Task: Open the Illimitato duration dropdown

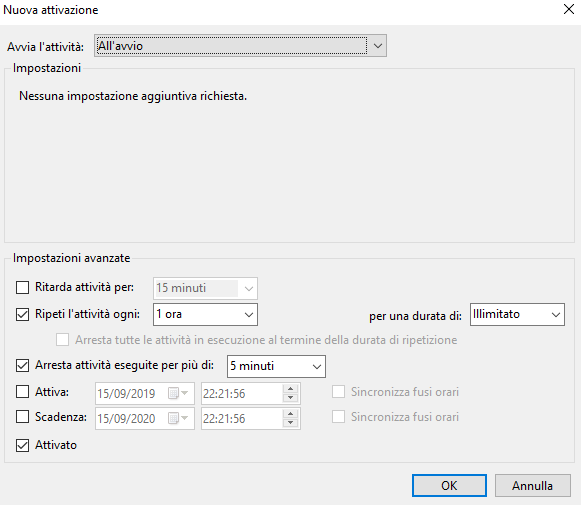Action: [517, 315]
